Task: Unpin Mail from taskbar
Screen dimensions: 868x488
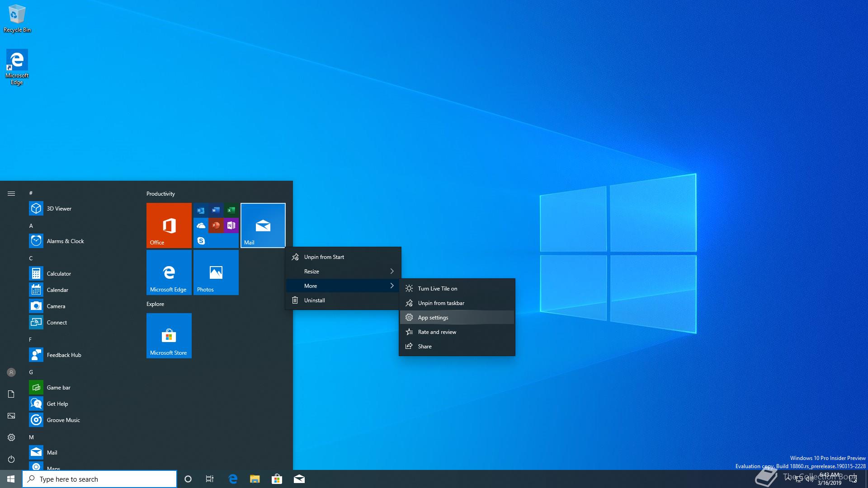Action: [x=441, y=303]
